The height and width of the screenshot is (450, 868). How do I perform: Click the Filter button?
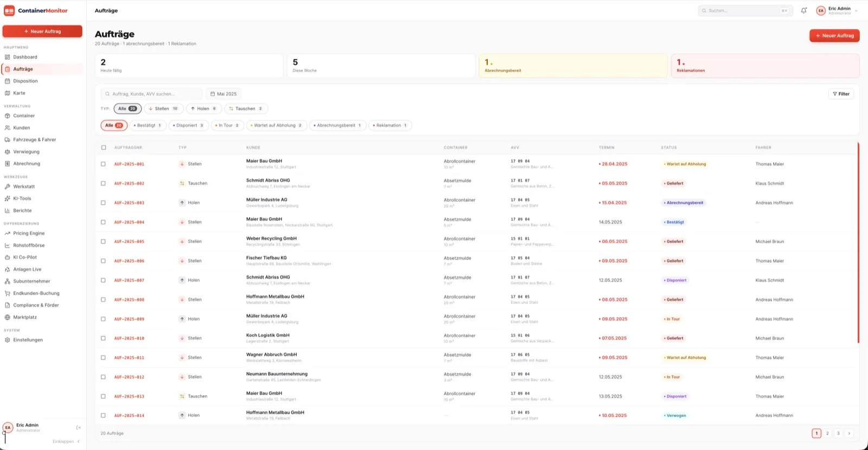tap(841, 94)
